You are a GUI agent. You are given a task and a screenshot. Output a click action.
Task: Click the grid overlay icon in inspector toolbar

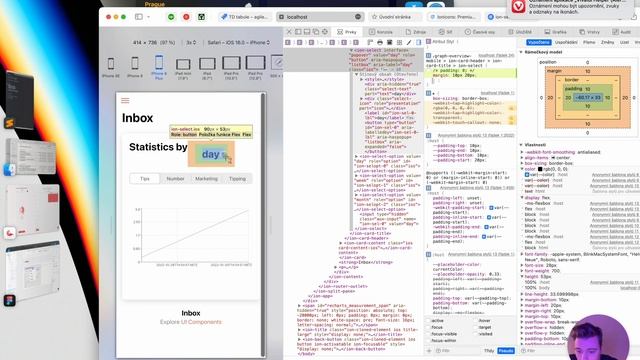[399, 42]
